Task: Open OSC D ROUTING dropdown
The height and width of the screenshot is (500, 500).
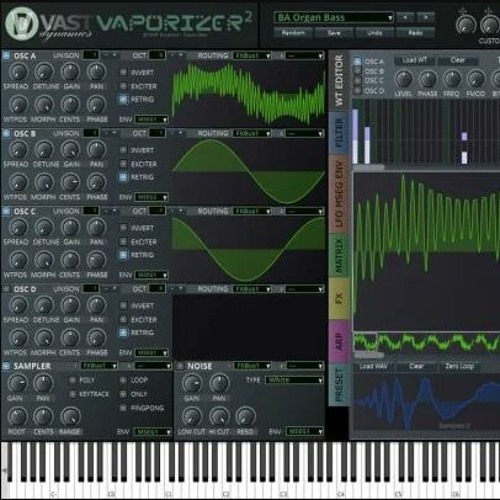Action: click(x=252, y=289)
